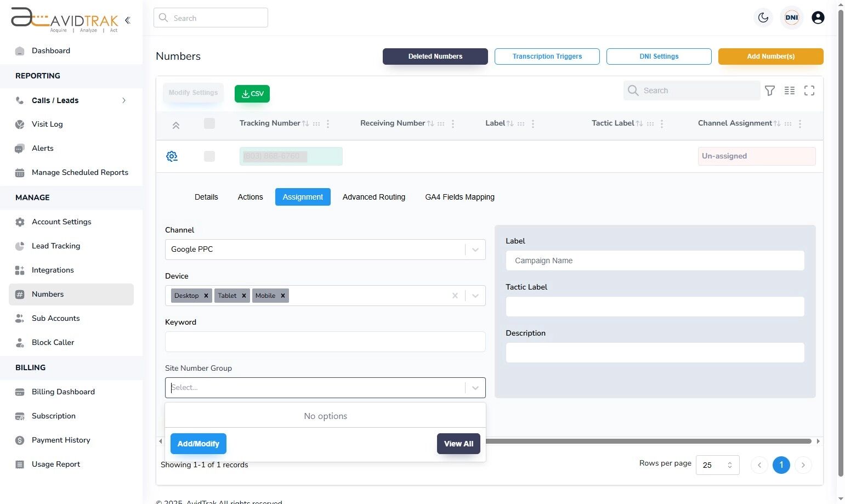Switch to the Details tab
The width and height of the screenshot is (845, 504).
(x=206, y=197)
